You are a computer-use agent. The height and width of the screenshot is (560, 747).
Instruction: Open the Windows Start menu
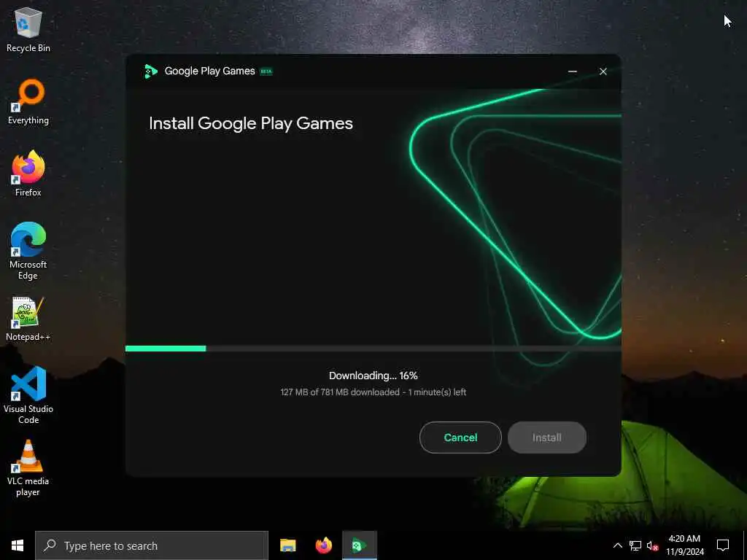[18, 545]
